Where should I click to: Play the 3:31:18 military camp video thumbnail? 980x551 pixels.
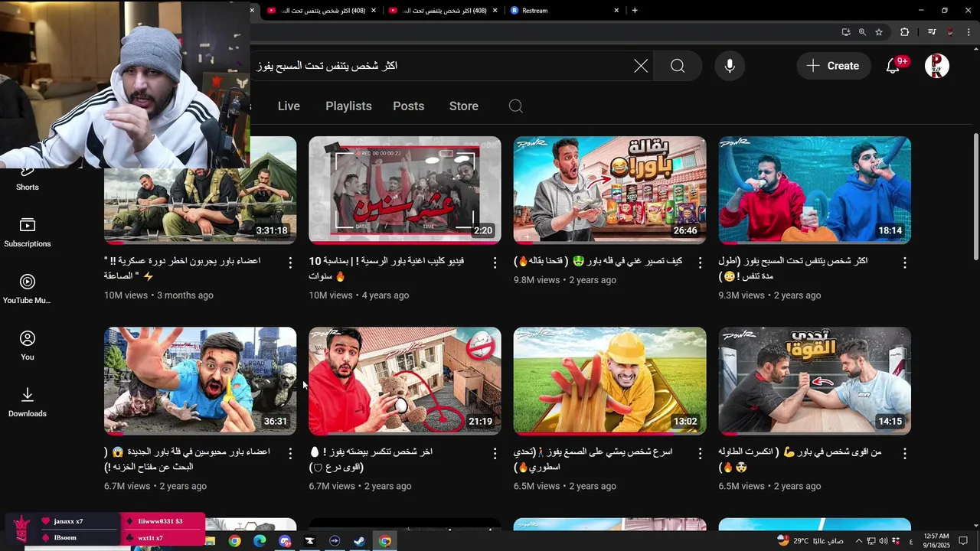click(200, 191)
